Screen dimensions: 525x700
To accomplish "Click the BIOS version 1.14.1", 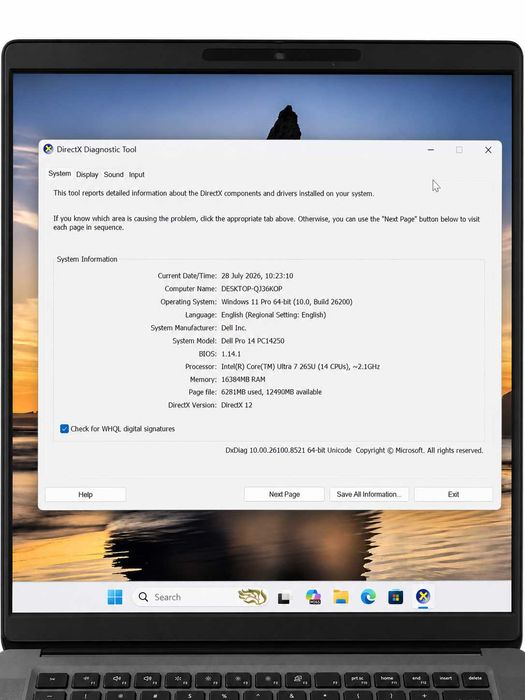I will 231,354.
